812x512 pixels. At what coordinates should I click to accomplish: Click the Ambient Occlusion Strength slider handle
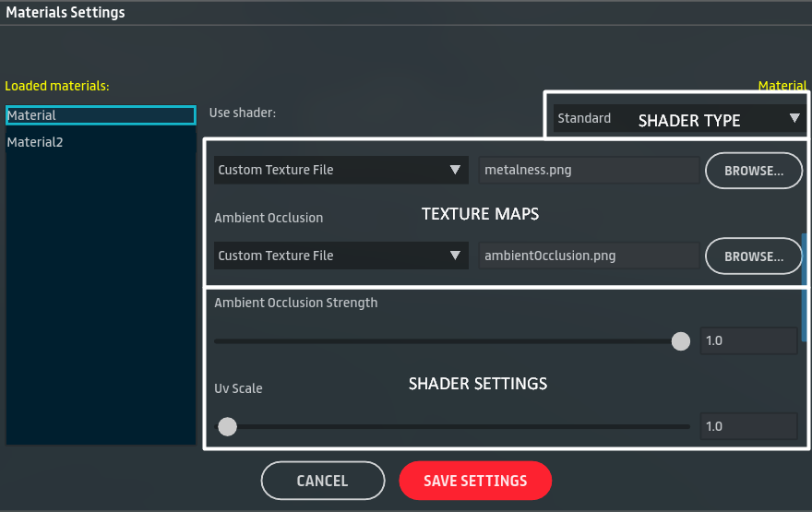coord(680,341)
